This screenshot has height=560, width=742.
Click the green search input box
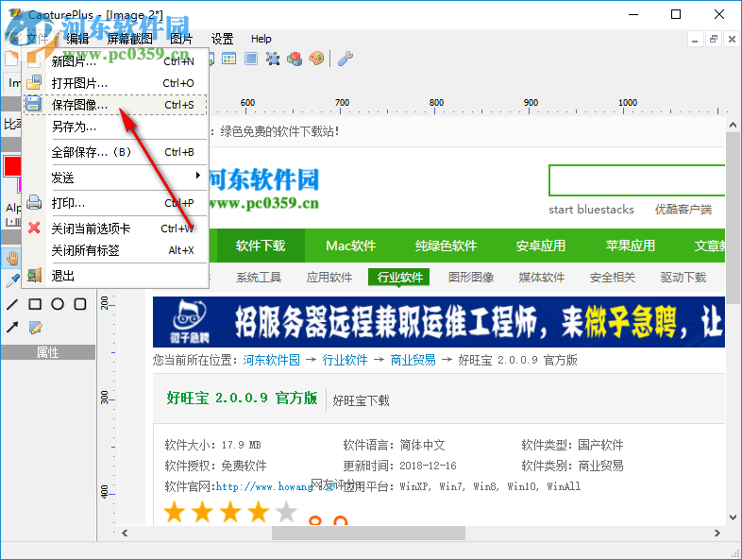pyautogui.click(x=637, y=180)
